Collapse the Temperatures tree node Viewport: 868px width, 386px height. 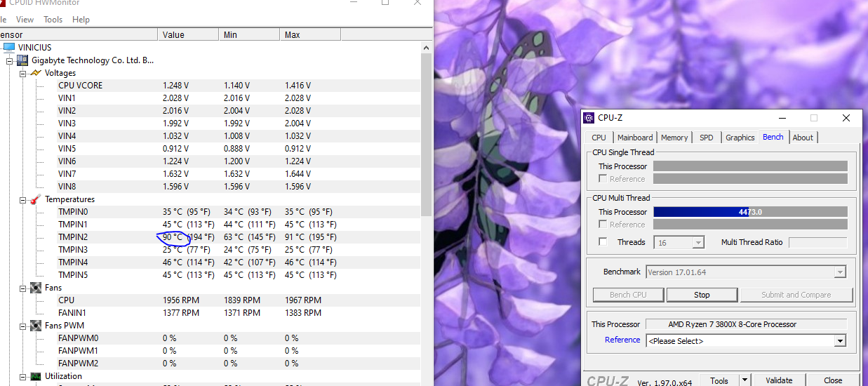(22, 199)
